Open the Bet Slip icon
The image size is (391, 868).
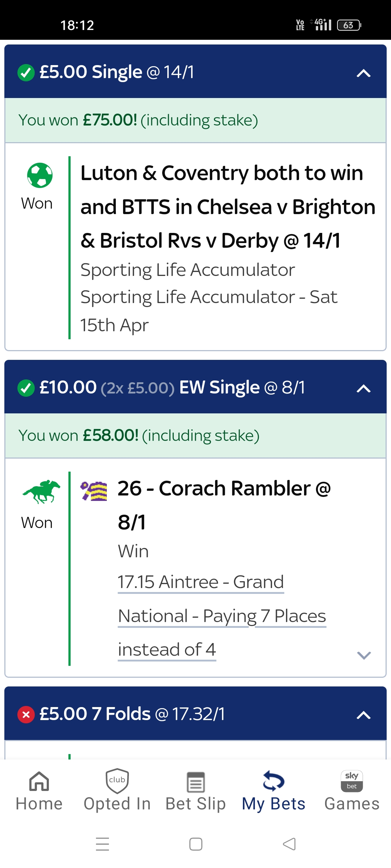click(x=195, y=782)
